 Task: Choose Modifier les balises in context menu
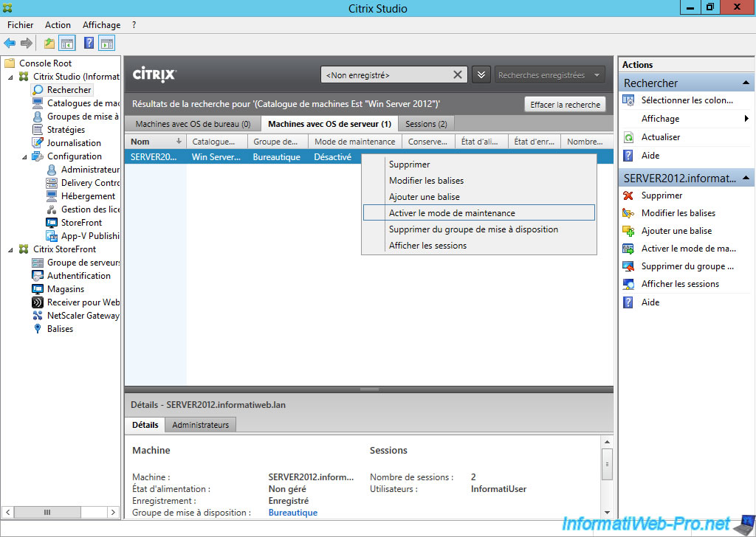coord(478,181)
